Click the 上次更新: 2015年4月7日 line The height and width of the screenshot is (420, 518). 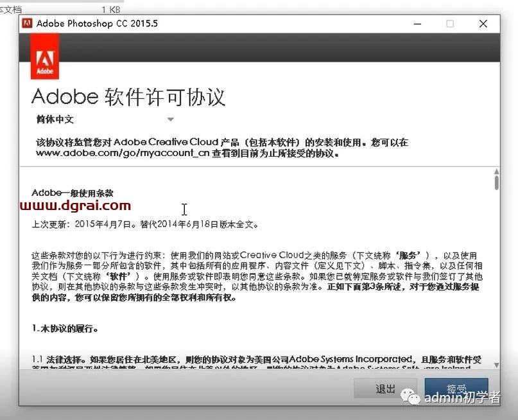pyautogui.click(x=144, y=224)
